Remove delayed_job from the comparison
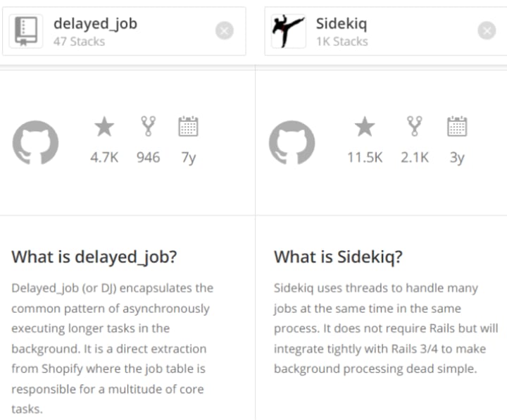 (225, 31)
